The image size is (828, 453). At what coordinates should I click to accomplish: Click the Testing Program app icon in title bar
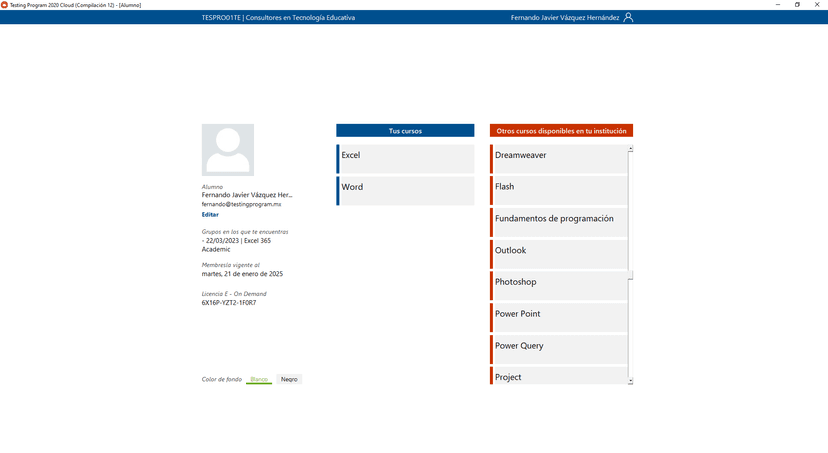coord(4,5)
